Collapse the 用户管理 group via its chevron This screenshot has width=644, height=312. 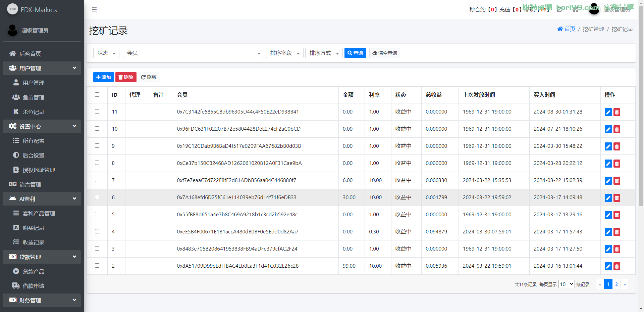click(74, 68)
